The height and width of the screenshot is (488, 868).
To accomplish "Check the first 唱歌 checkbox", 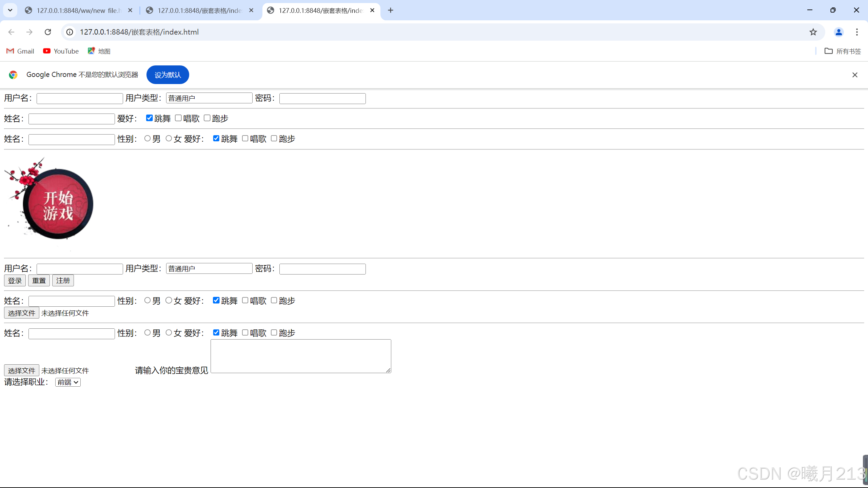I will click(178, 118).
